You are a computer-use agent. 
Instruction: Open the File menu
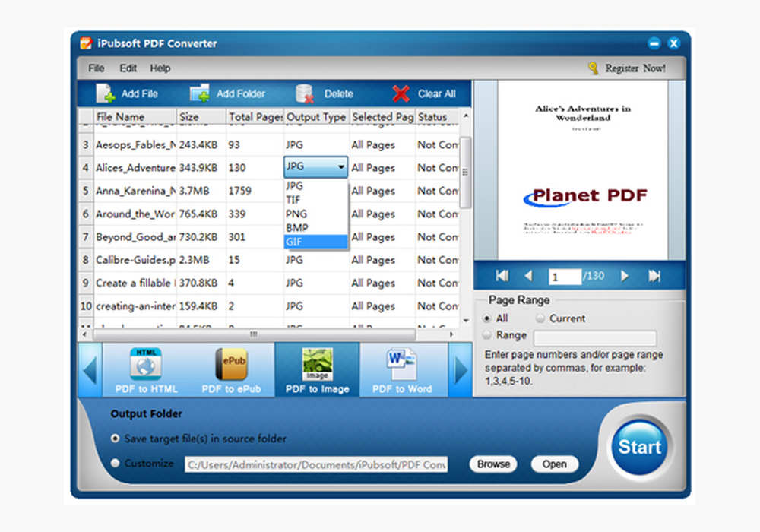coord(96,68)
